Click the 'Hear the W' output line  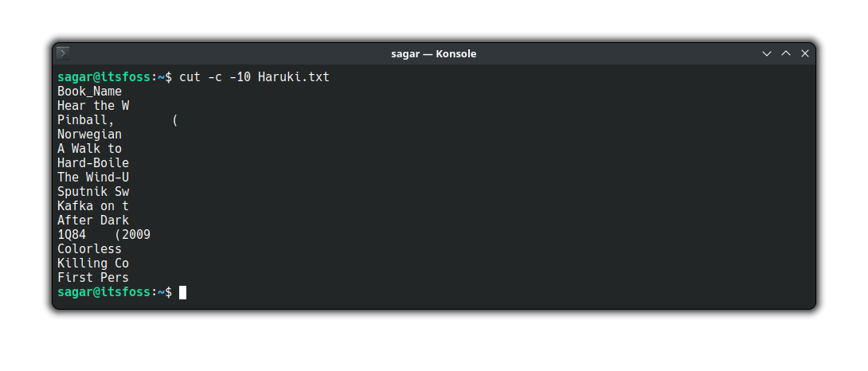click(93, 106)
